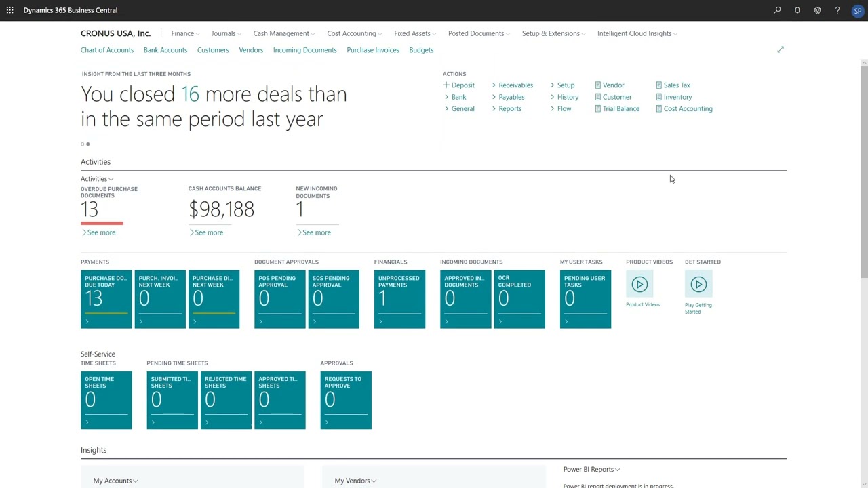The image size is (868, 488).
Task: Click the Deposit plus action
Action: pos(459,85)
